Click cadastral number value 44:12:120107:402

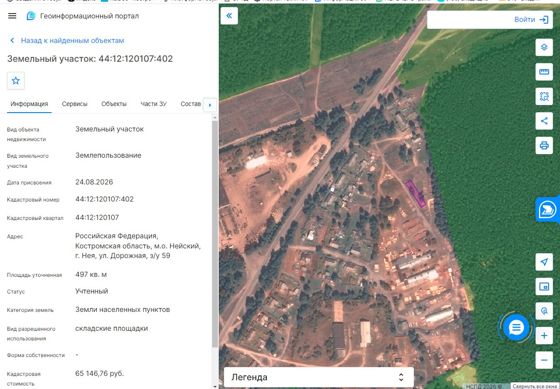(104, 199)
